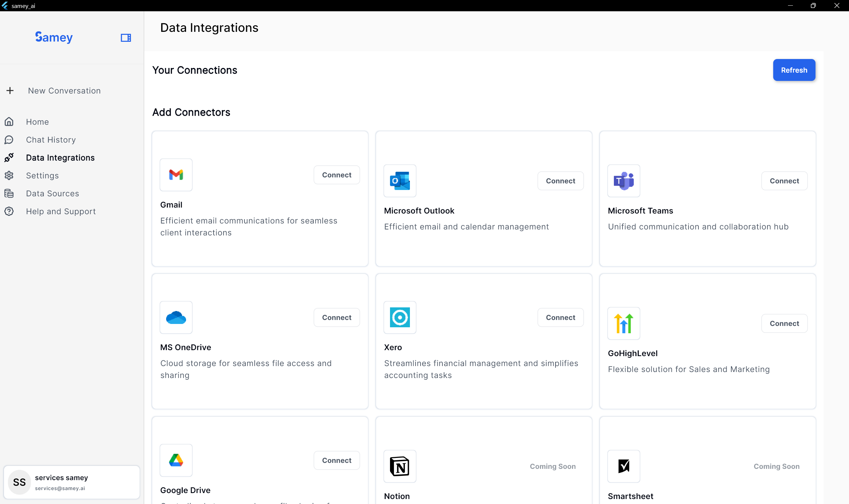The height and width of the screenshot is (504, 849).
Task: Go to Chat History
Action: click(51, 140)
